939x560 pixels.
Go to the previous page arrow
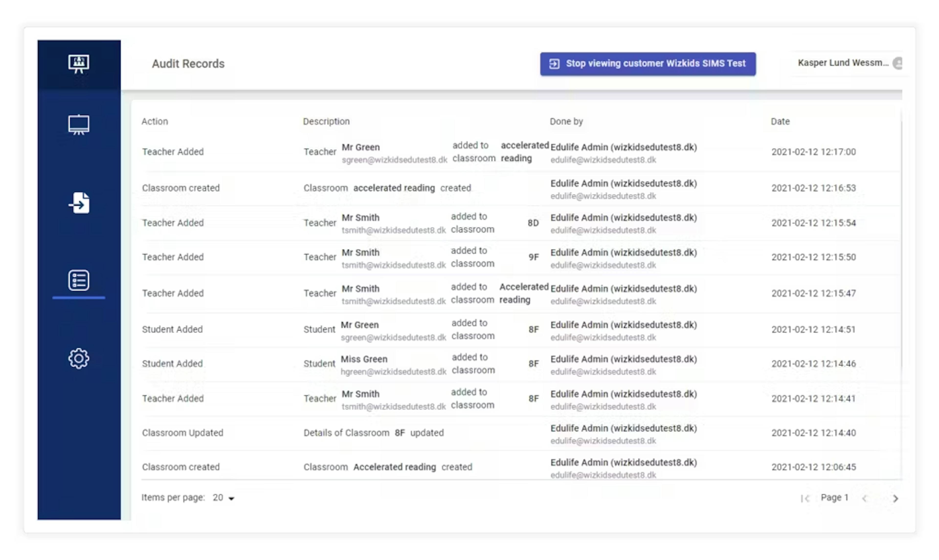coord(865,498)
